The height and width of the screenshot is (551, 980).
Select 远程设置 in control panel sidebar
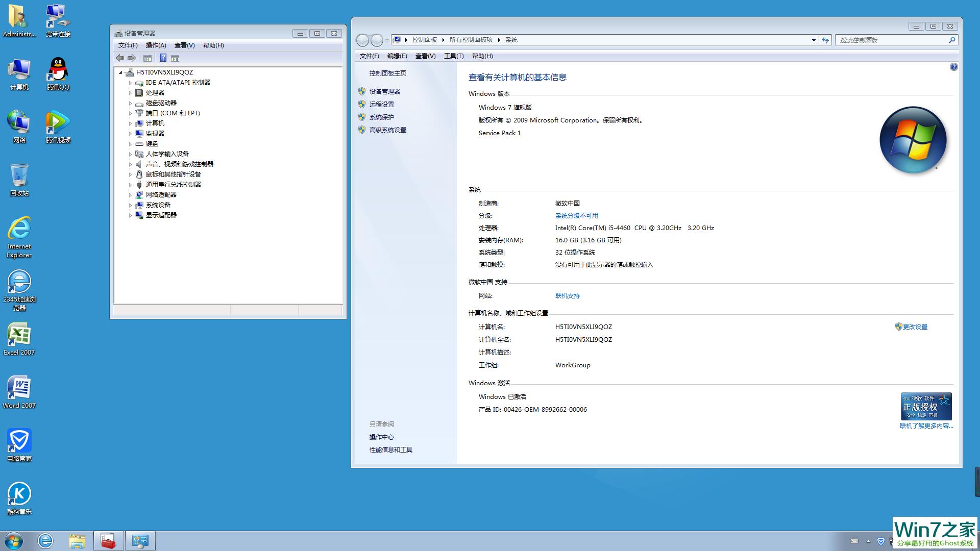pyautogui.click(x=382, y=104)
